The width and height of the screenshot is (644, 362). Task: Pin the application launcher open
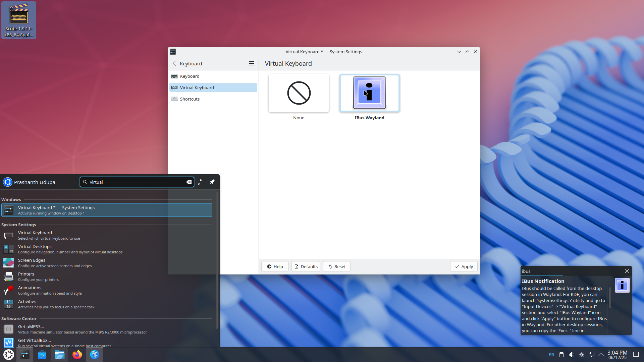(x=212, y=182)
